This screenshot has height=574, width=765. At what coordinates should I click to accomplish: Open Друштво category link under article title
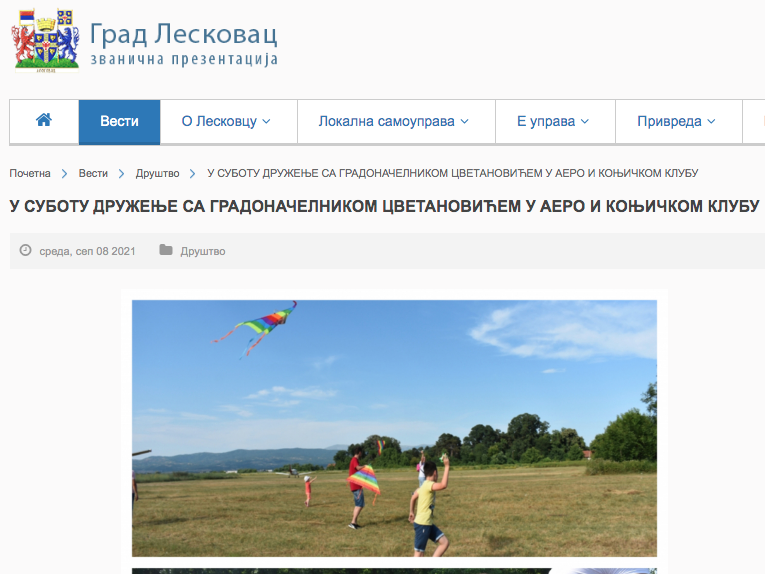tap(203, 251)
